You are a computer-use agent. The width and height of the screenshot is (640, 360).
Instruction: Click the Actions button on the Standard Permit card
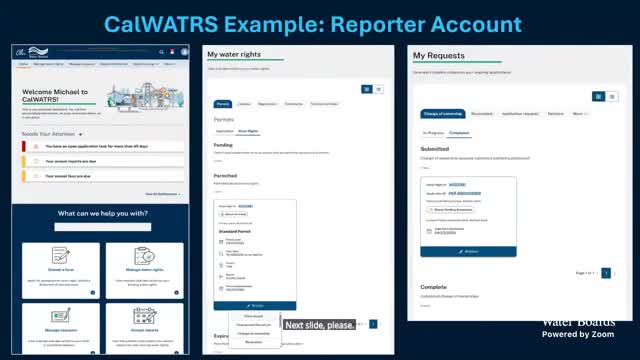[x=255, y=306]
